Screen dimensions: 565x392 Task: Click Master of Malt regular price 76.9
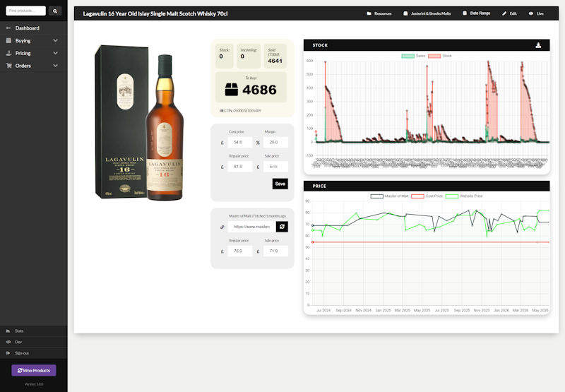click(x=240, y=251)
